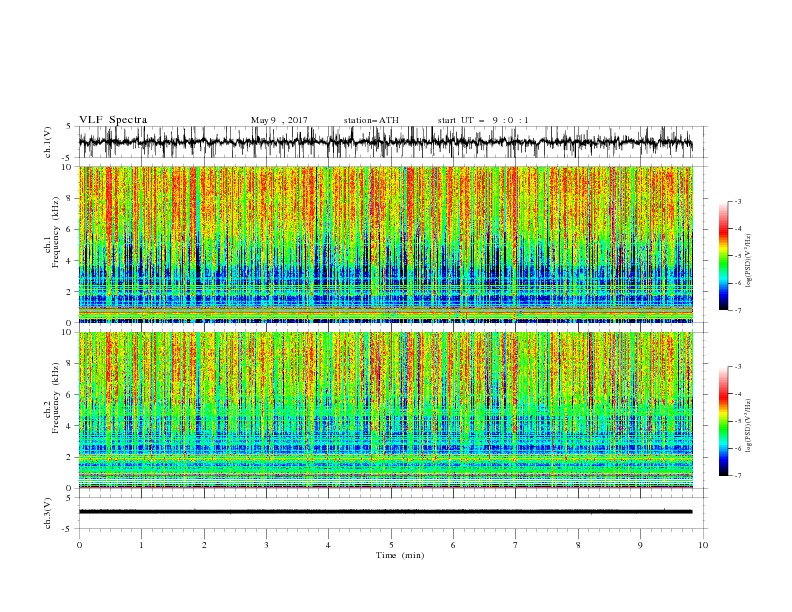Click the "-3" tick on lower colorbar
The height and width of the screenshot is (612, 792).
tap(738, 367)
